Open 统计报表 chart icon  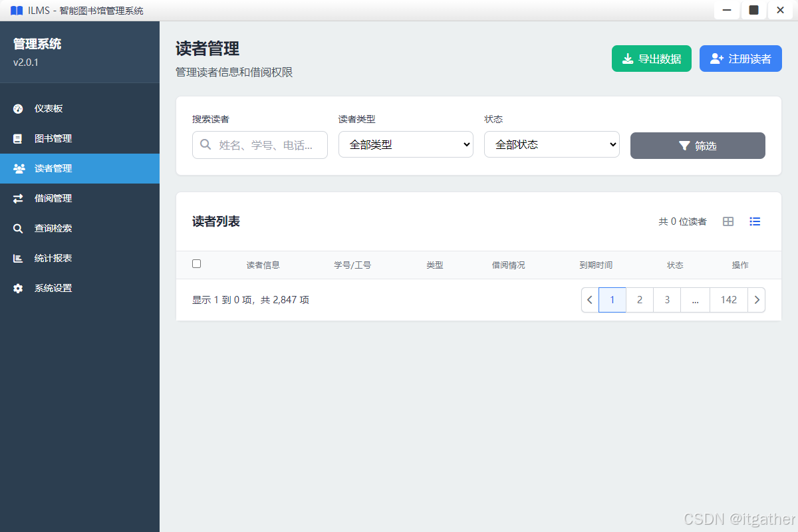point(17,258)
